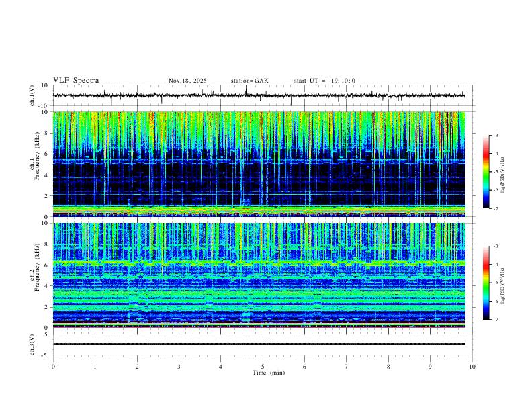The height and width of the screenshot is (411, 532).
Task: Click the "VLF Spectra" plot title
Action: (76, 81)
